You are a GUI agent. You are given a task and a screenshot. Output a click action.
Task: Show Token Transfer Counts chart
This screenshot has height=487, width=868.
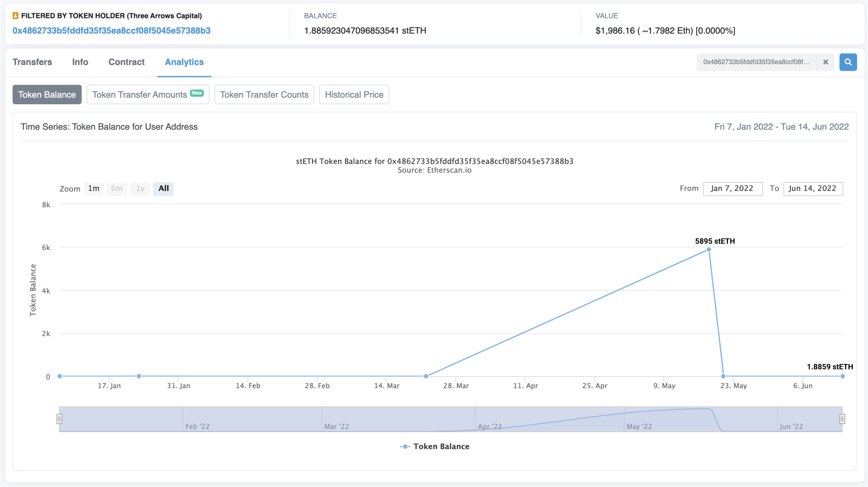tap(264, 95)
